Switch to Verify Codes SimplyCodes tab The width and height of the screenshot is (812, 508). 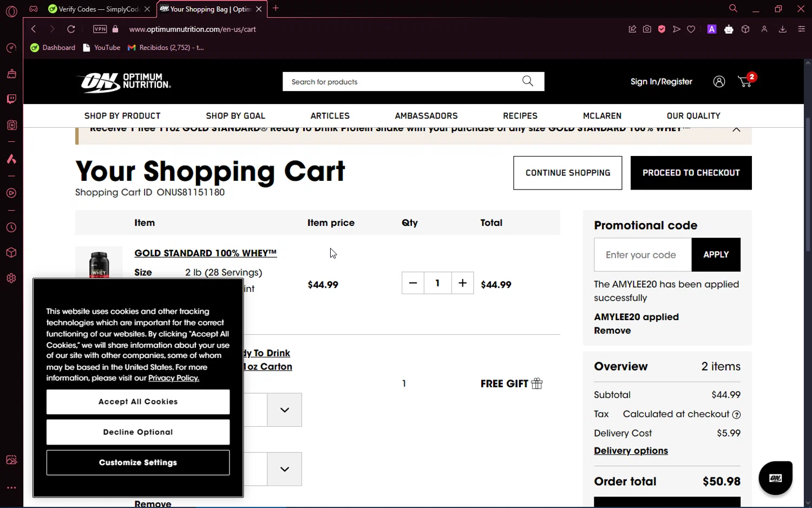[99, 9]
